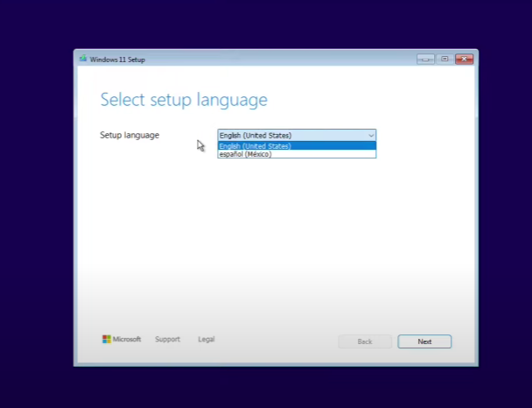
Task: Click the Microsoft logo
Action: (x=122, y=339)
